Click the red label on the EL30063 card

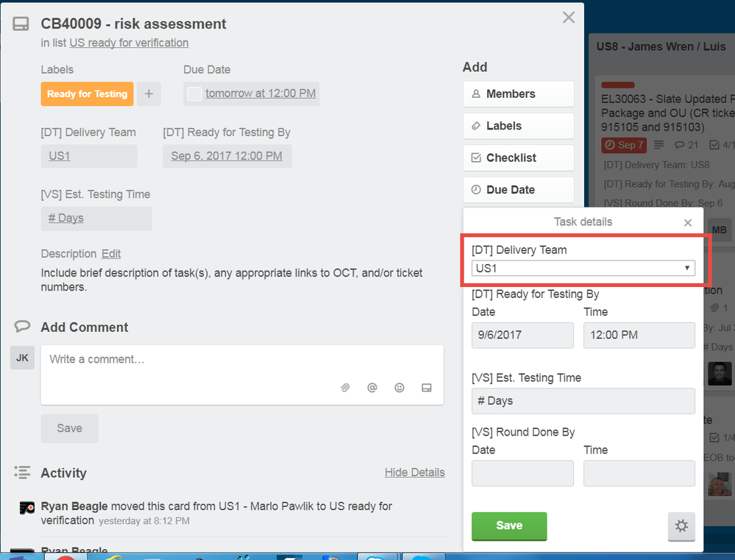click(618, 85)
